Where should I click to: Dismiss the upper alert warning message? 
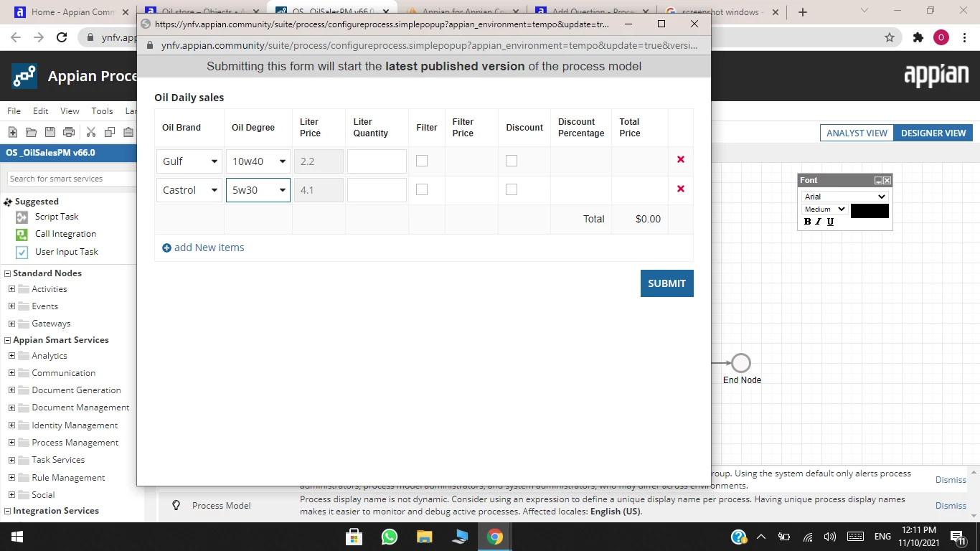pos(951,480)
